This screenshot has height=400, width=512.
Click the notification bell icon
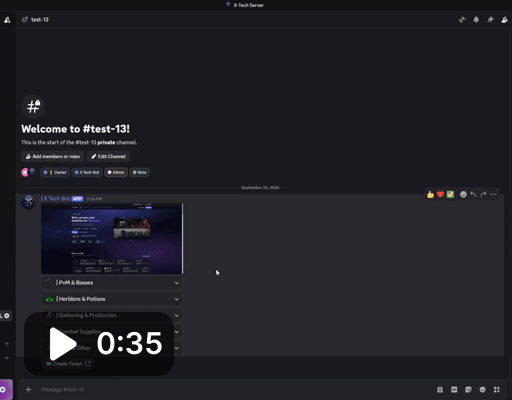click(476, 20)
